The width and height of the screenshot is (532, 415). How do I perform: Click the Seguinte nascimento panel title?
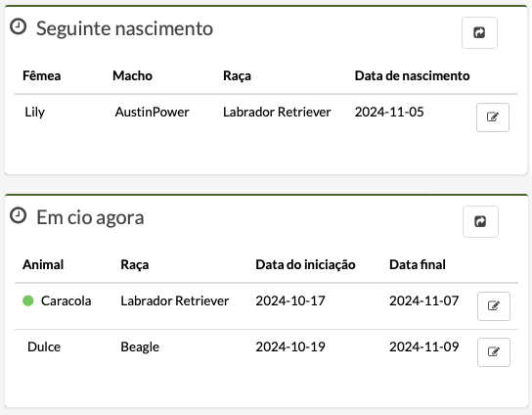coord(124,28)
